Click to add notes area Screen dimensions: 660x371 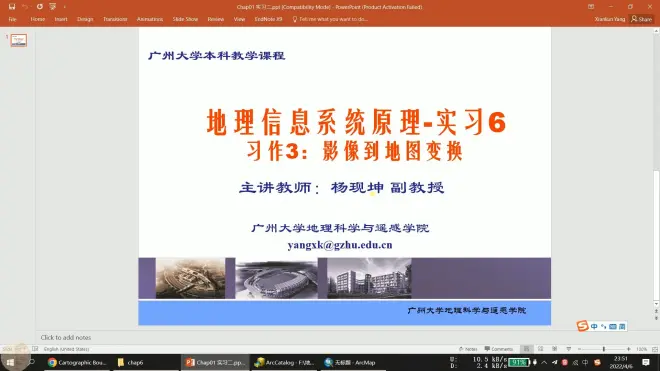(66, 337)
